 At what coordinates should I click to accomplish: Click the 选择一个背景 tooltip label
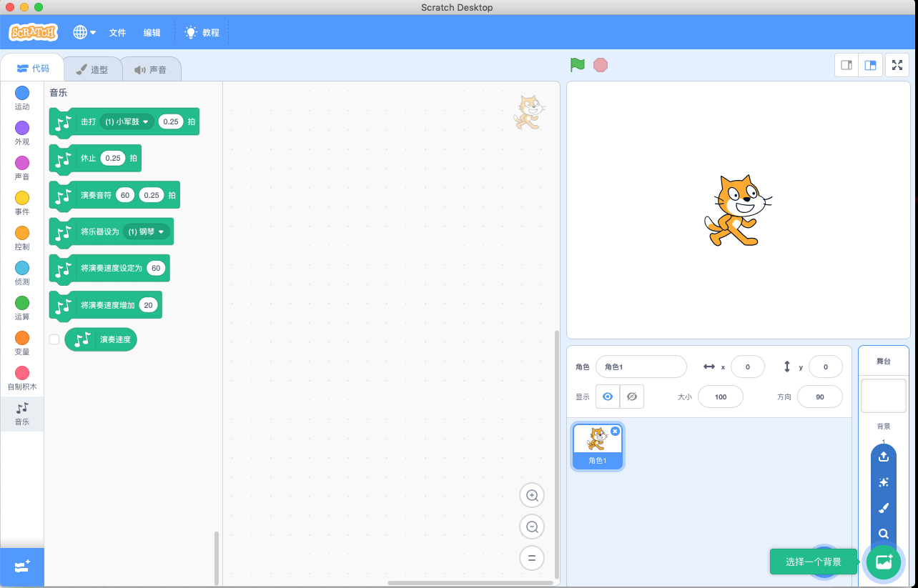(814, 562)
